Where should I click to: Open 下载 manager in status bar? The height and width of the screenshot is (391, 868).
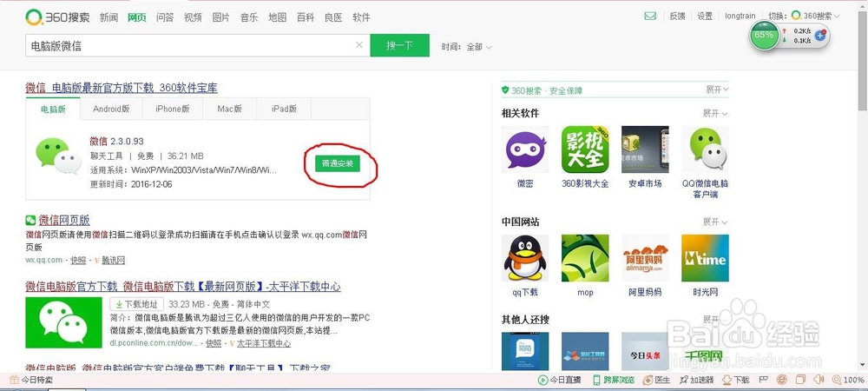coord(736,380)
